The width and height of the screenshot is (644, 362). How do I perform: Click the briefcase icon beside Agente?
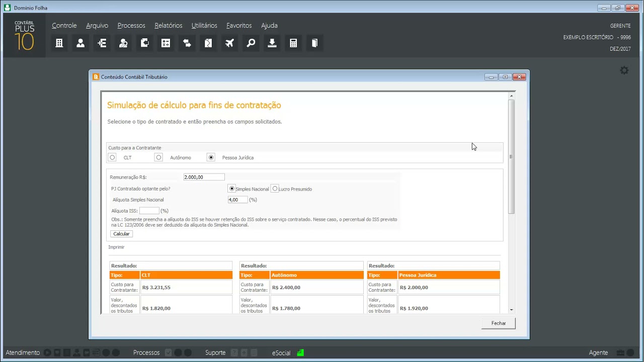[x=620, y=353]
